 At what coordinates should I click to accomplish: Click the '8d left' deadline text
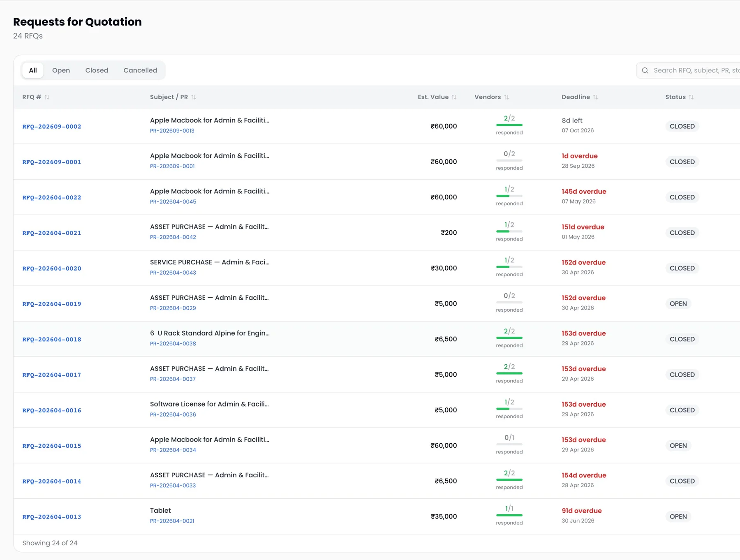[x=572, y=120]
